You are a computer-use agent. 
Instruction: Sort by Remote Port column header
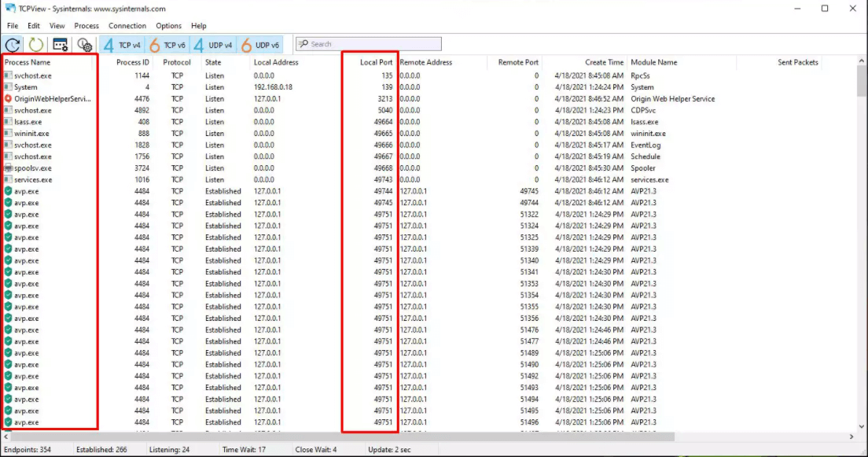point(518,63)
